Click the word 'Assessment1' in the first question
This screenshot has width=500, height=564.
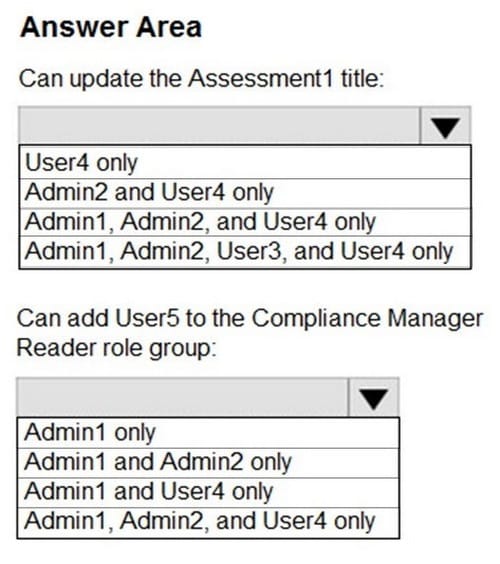[x=261, y=78]
